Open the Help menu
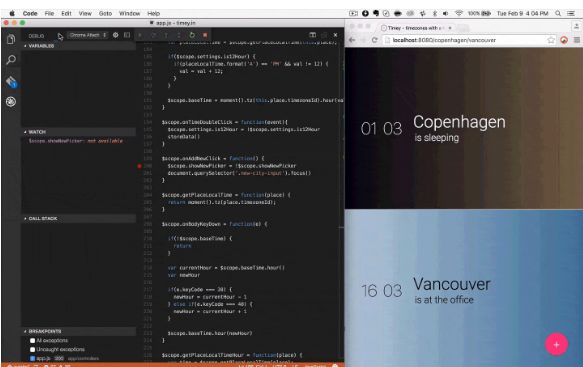This screenshot has width=583, height=367. pyautogui.click(x=154, y=13)
